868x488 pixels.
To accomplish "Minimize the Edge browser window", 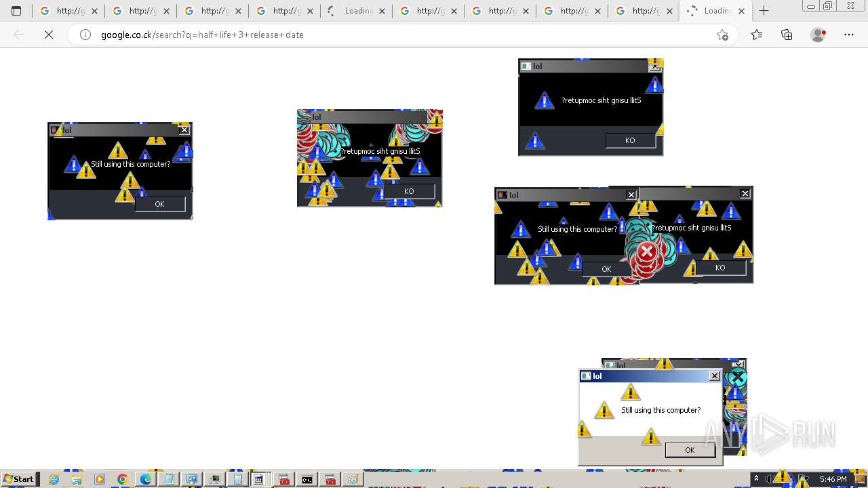I will (x=810, y=6).
